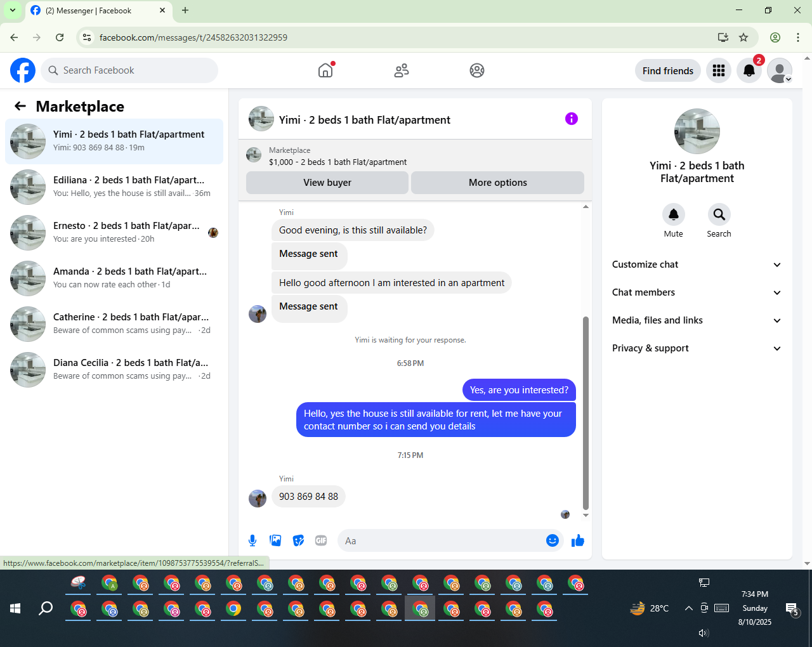Expand Chat members section
The width and height of the screenshot is (812, 647).
coord(697,292)
